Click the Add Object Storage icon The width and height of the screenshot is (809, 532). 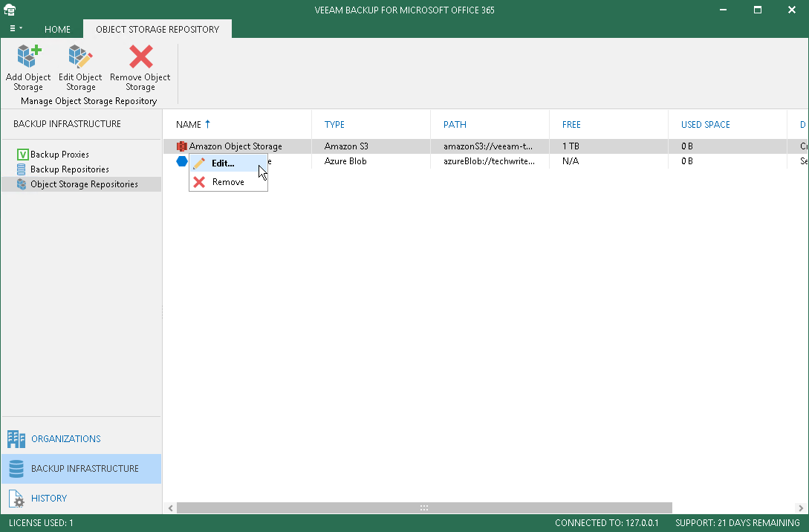coord(28,56)
